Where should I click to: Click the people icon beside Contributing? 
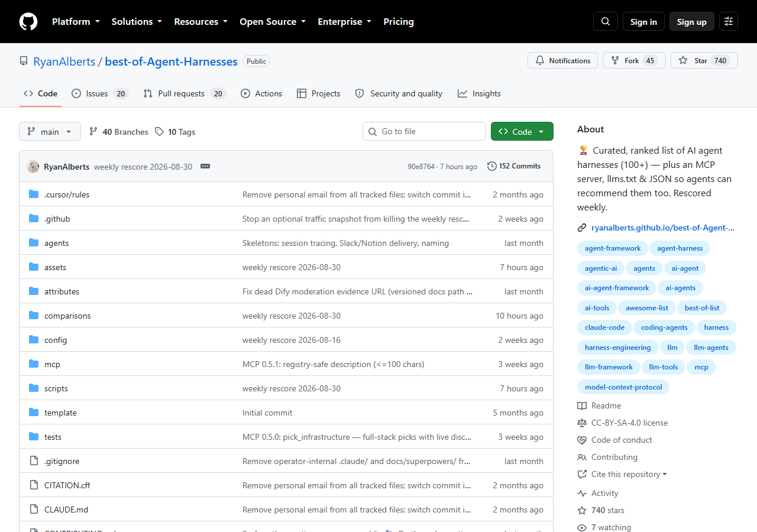[582, 457]
